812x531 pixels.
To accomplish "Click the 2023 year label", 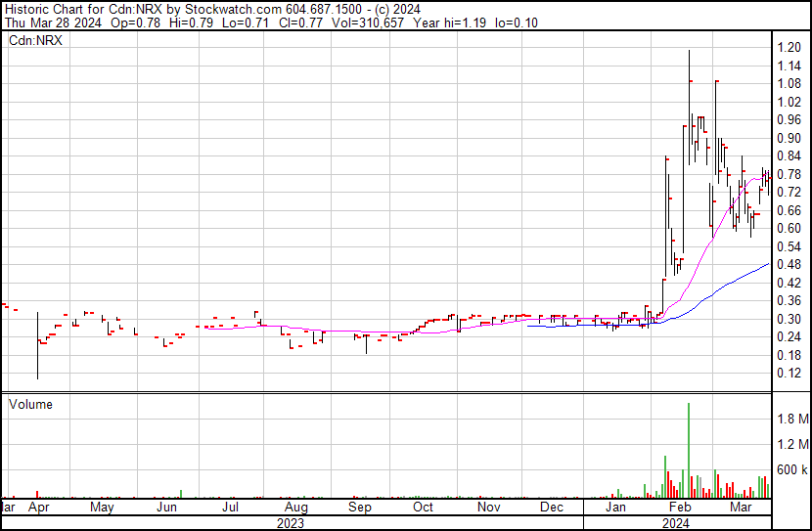I will (291, 523).
